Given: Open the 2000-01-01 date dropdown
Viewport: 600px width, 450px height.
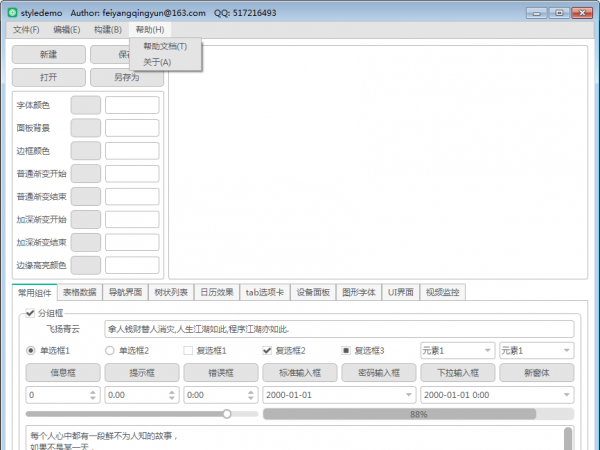Looking at the screenshot, I should tap(412, 395).
